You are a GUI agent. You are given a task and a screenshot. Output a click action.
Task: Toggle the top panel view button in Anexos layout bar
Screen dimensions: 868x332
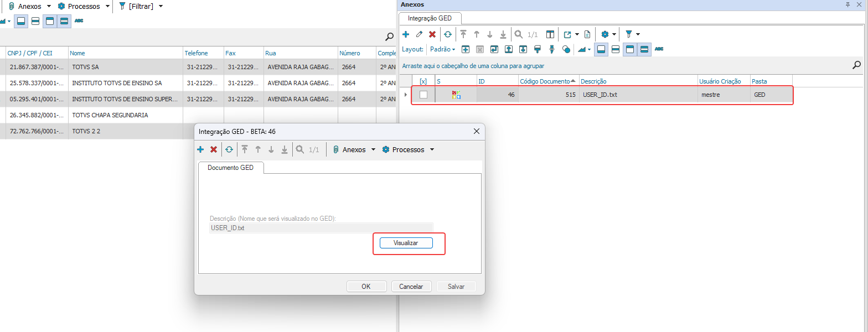[x=630, y=49]
